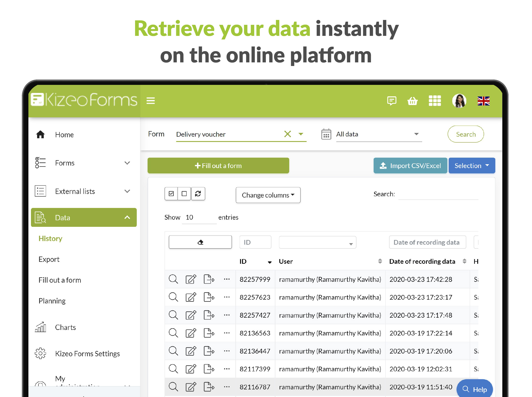Viewport: 532px width, 397px height.
Task: Edit record 82136447 with pencil icon
Action: (x=191, y=351)
